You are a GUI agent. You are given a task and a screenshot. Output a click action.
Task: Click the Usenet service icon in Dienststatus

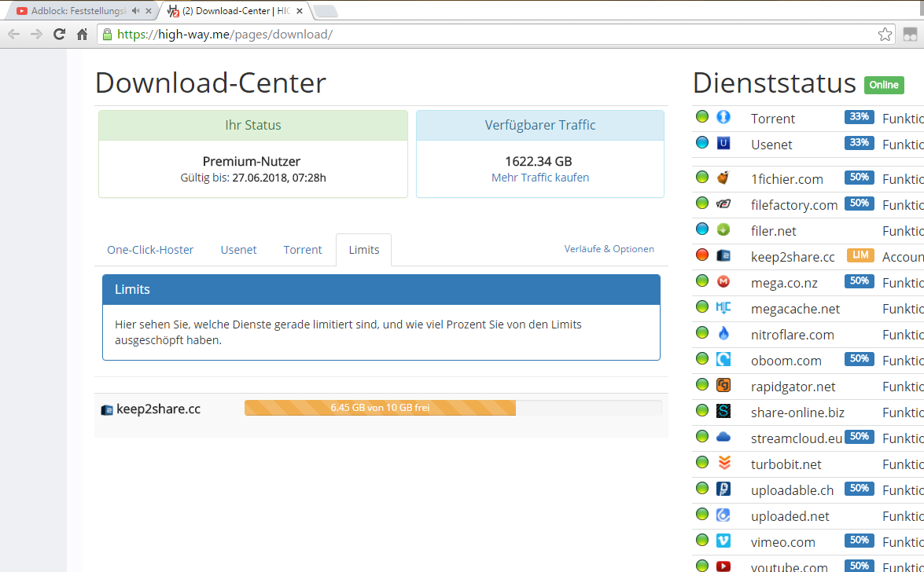pos(723,143)
